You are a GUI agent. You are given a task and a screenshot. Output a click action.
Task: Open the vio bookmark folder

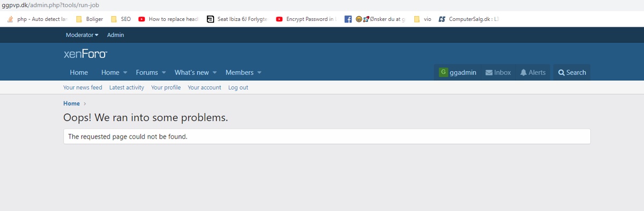click(x=422, y=19)
